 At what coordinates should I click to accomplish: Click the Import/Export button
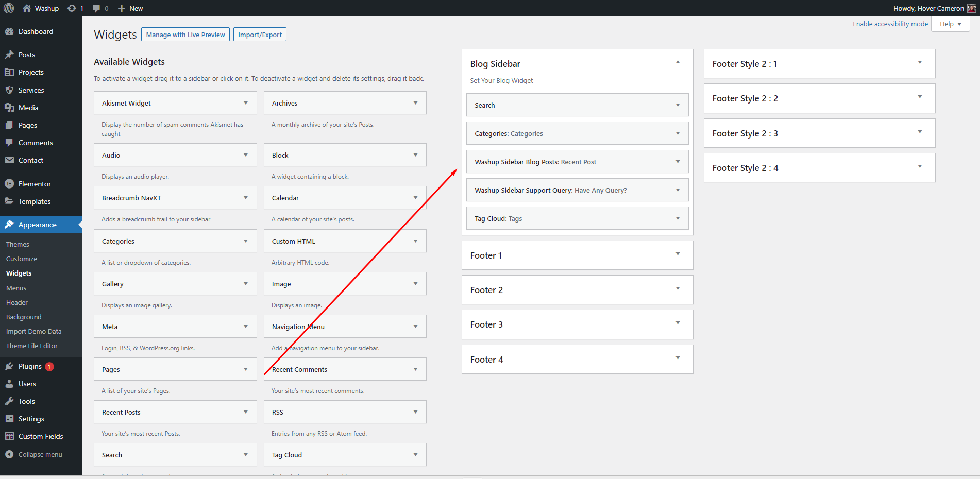260,35
